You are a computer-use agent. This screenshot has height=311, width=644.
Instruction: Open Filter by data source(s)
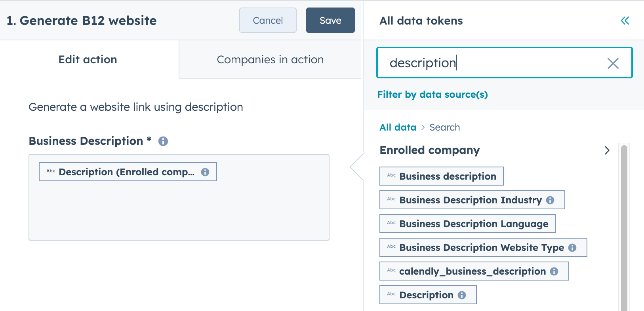click(x=432, y=95)
